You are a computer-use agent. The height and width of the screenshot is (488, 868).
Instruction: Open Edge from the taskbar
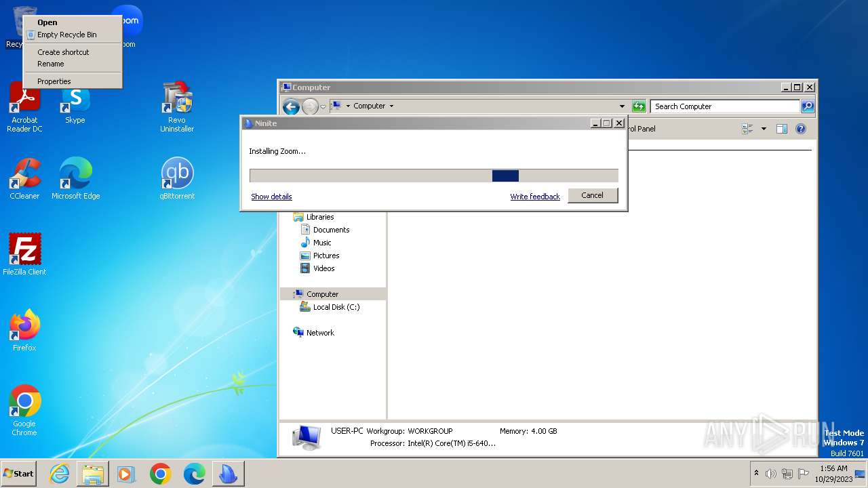tap(194, 474)
